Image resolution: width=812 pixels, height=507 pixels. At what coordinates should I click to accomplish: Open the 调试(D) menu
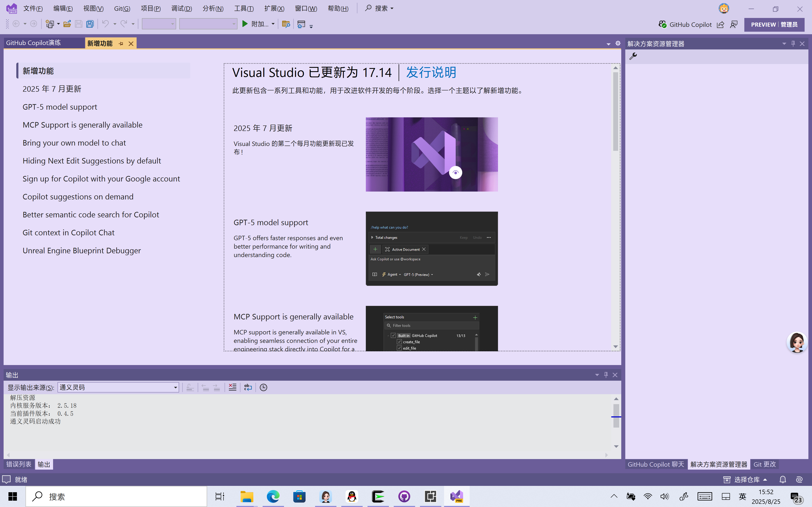tap(181, 8)
